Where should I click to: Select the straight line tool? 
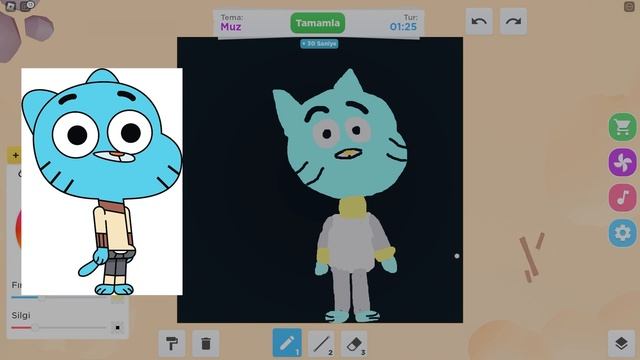coord(321,344)
